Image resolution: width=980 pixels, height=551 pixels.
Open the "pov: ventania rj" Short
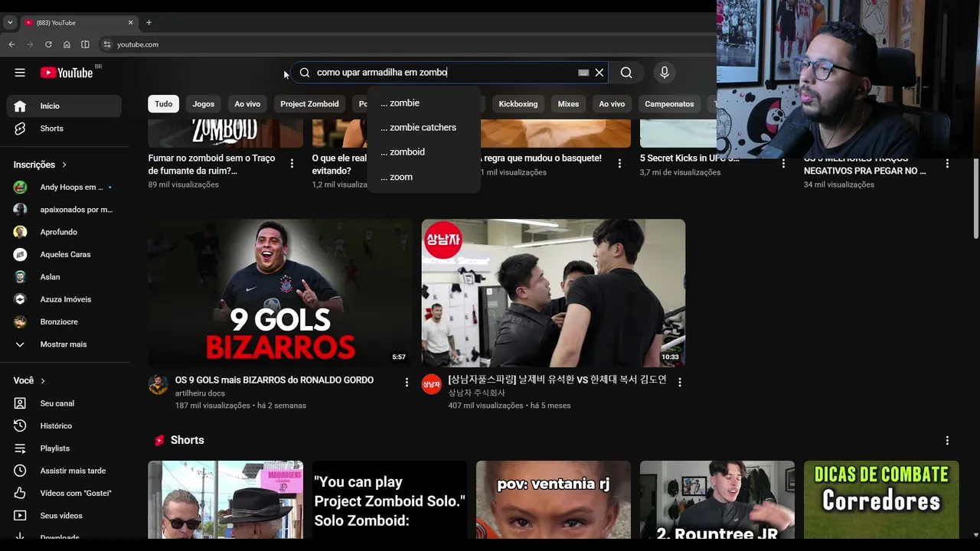[x=554, y=500]
